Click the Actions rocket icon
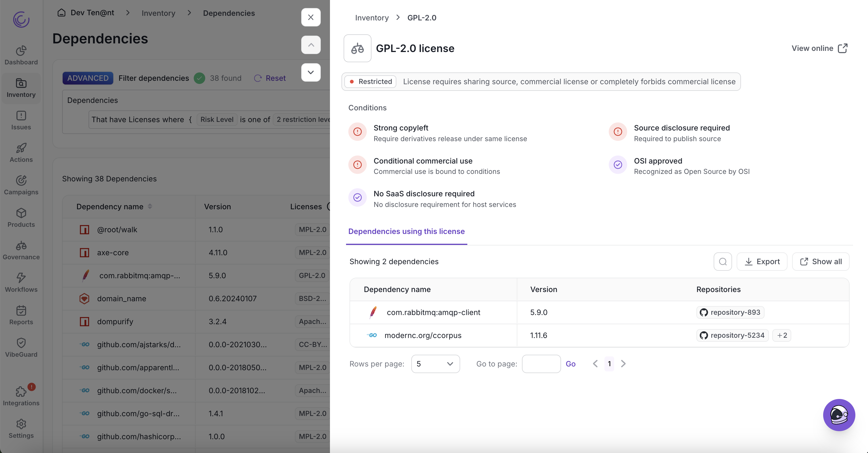This screenshot has height=453, width=868. tap(21, 148)
